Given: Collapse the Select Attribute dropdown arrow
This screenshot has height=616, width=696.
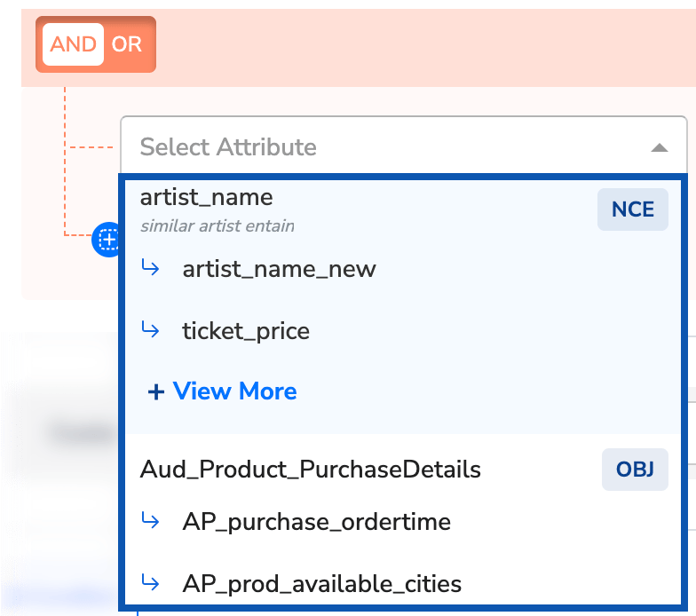Looking at the screenshot, I should 659,147.
